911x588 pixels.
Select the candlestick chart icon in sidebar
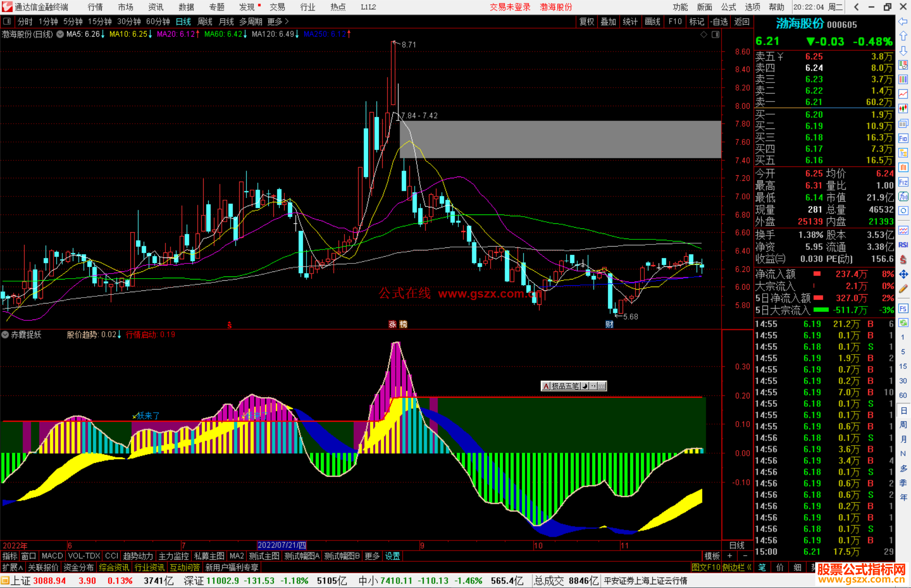pos(903,109)
